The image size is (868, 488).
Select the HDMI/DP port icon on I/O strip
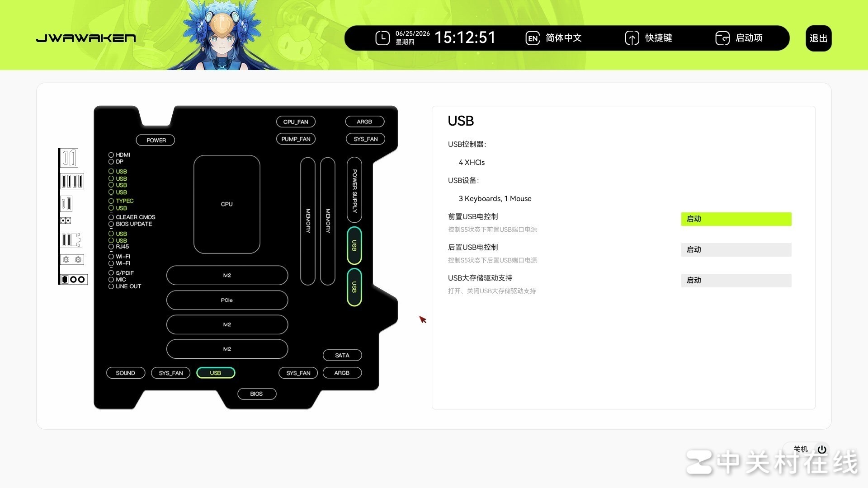[x=70, y=158]
